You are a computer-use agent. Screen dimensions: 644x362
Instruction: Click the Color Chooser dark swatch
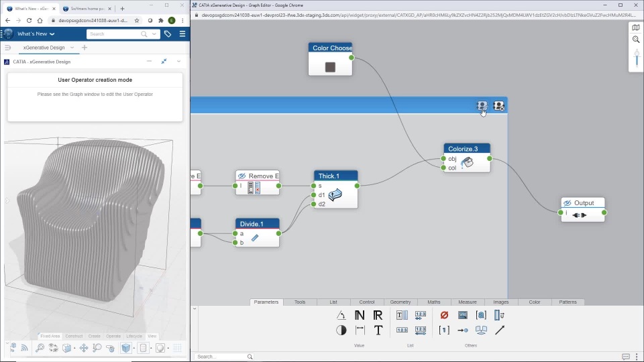pyautogui.click(x=330, y=67)
